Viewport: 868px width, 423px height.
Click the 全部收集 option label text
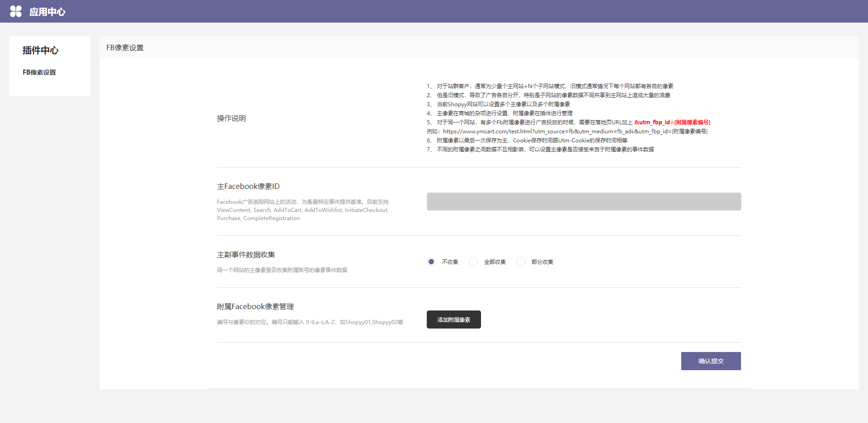(495, 262)
